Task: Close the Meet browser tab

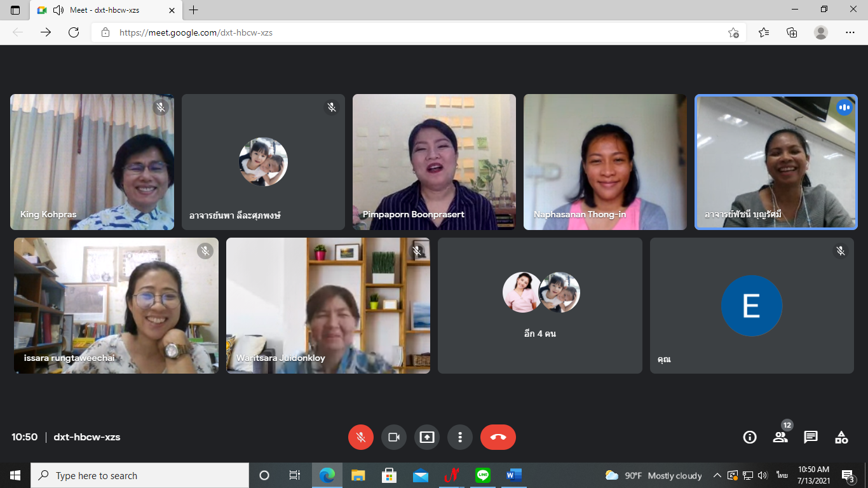Action: tap(171, 10)
